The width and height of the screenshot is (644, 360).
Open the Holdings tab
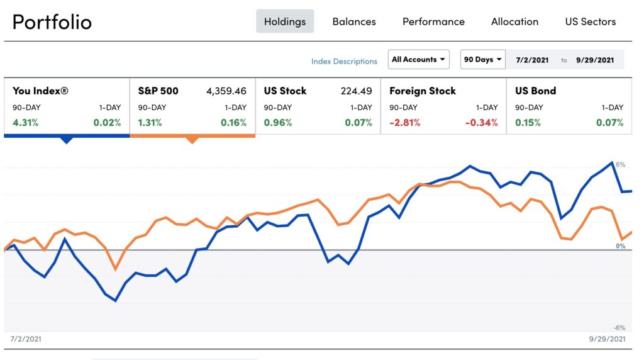(285, 21)
